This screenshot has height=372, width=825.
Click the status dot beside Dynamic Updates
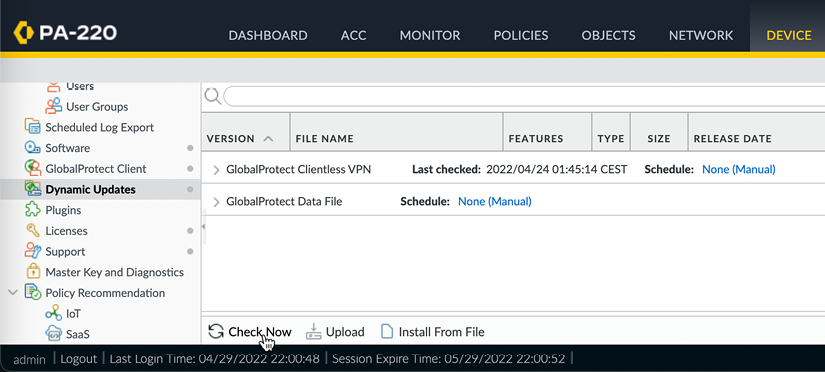(190, 189)
